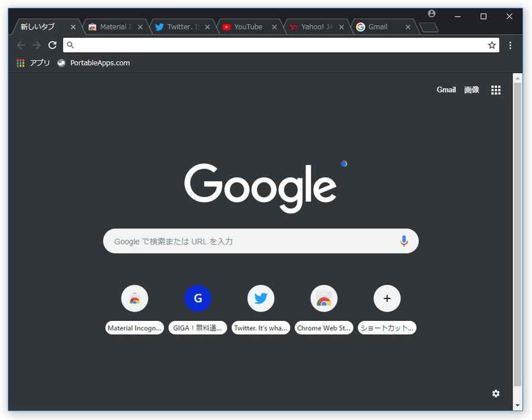The height and width of the screenshot is (420, 532).
Task: Click the Google logo doodle
Action: coord(261,188)
